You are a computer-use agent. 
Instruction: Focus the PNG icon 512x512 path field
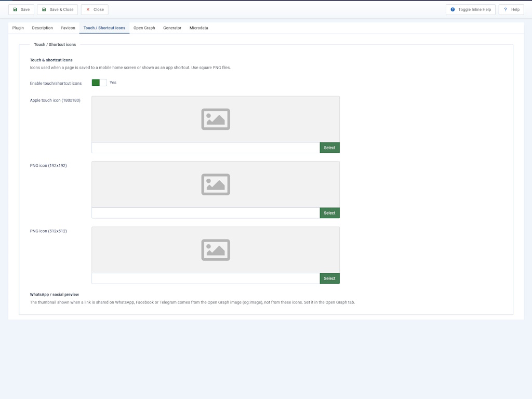pos(206,278)
